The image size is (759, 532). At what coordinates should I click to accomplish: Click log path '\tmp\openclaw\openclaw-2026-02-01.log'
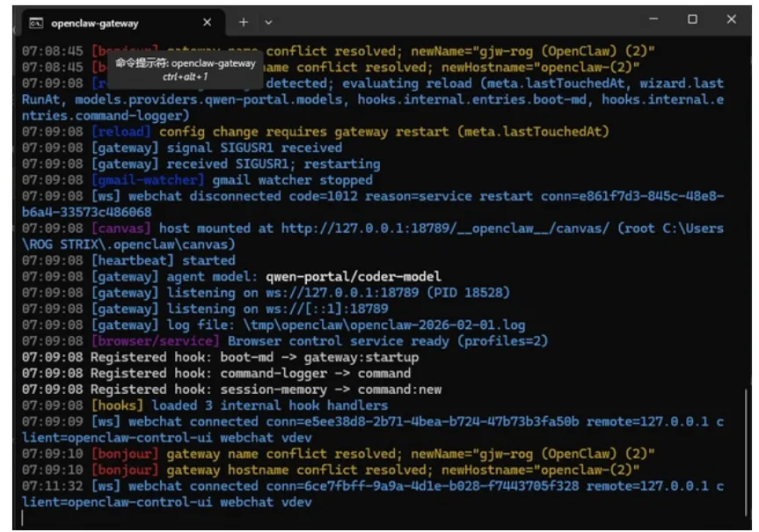tap(383, 324)
